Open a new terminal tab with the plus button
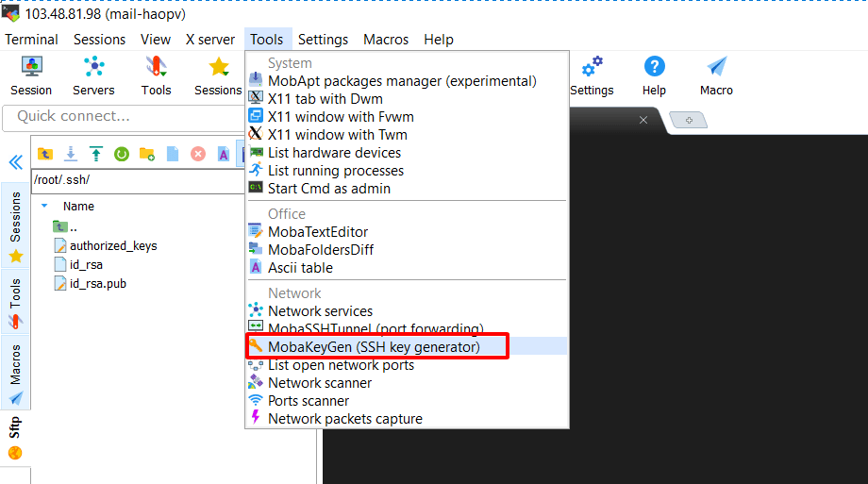Image resolution: width=868 pixels, height=484 pixels. tap(688, 120)
